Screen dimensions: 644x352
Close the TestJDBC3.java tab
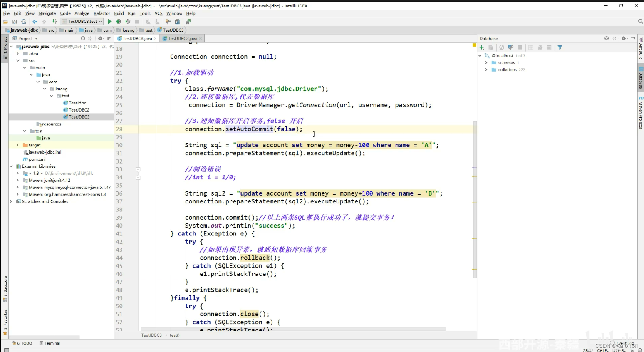coord(156,38)
